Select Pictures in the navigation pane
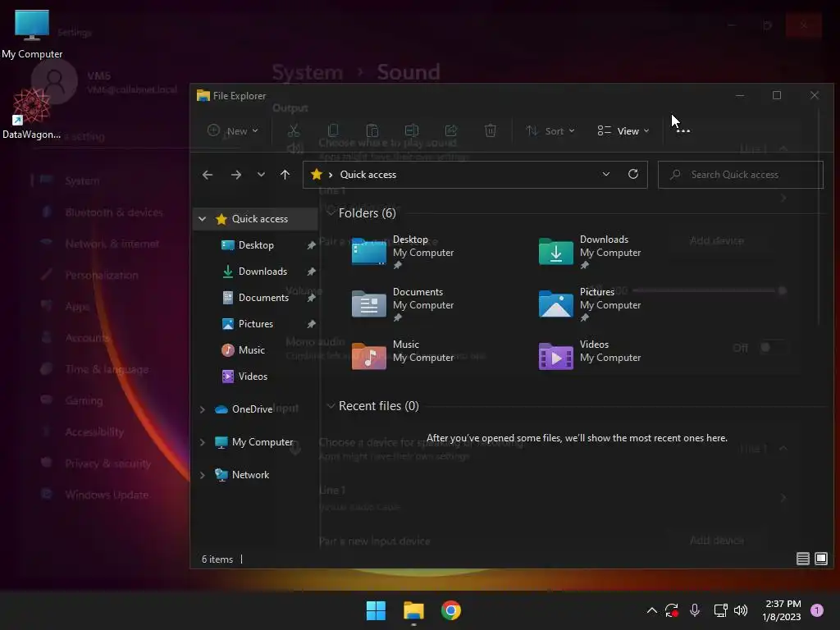The image size is (840, 630). (x=256, y=323)
